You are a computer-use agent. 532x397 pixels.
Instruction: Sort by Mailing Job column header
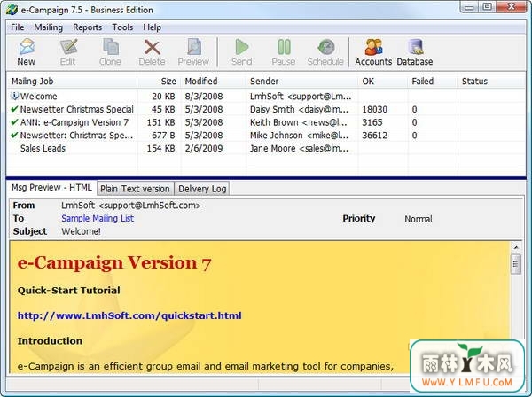(x=73, y=81)
